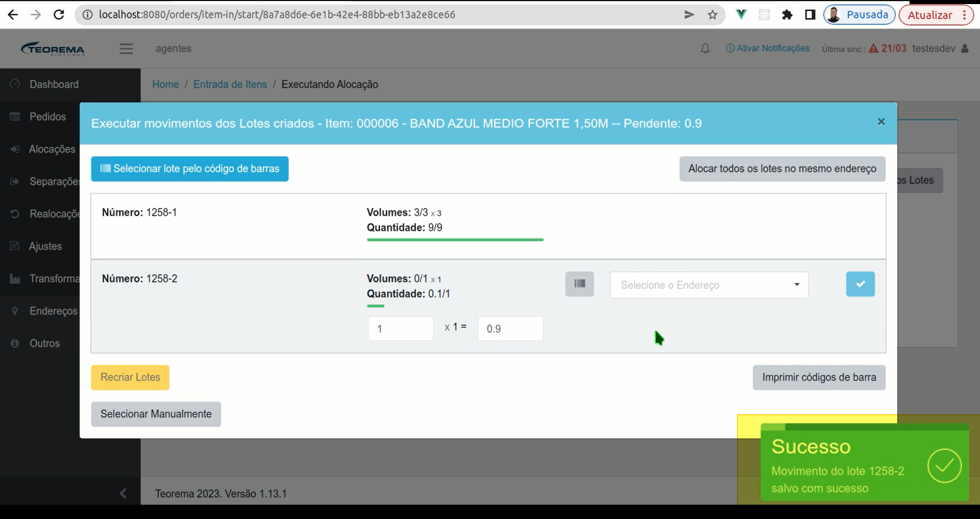
Task: Click the localhost URL in address bar
Action: (277, 15)
